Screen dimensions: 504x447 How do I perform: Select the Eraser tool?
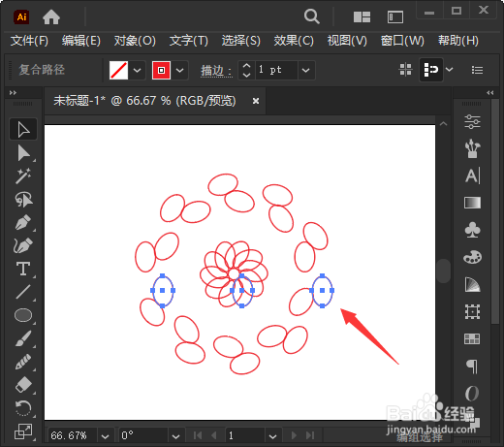click(x=23, y=385)
